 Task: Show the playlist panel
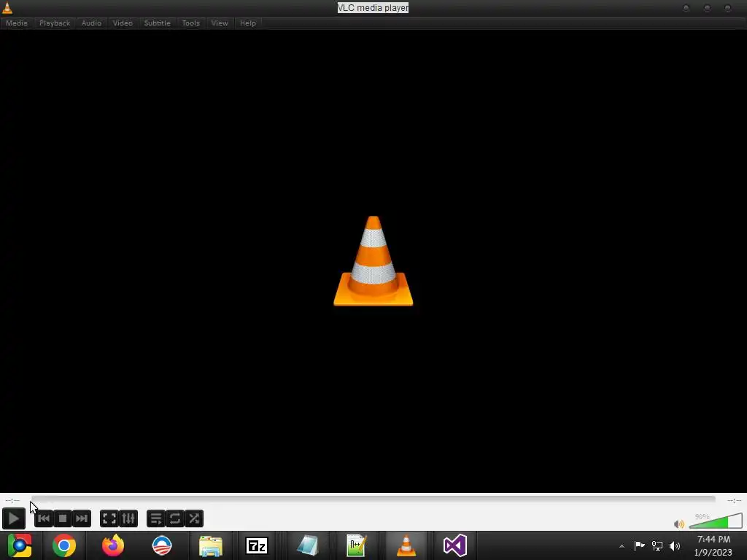[156, 518]
